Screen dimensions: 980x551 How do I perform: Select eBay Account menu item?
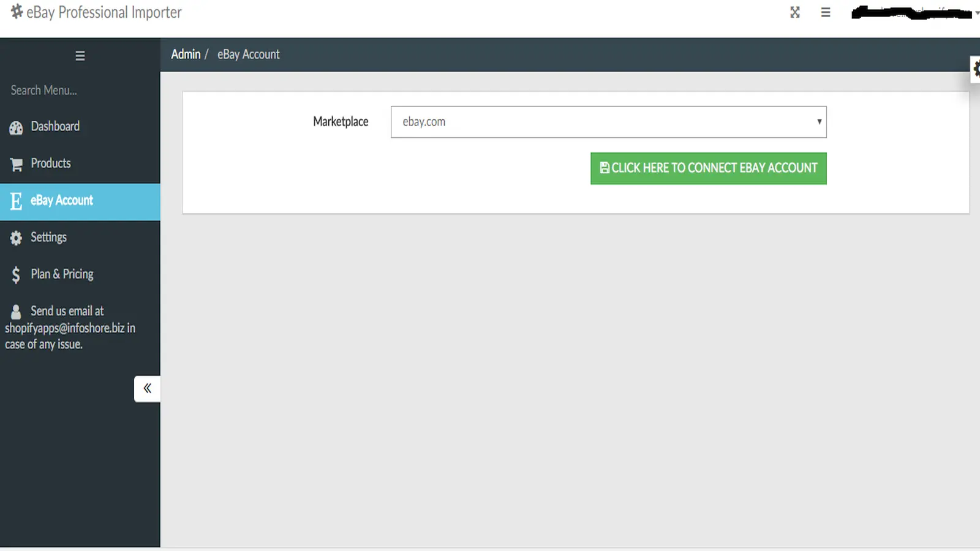click(80, 201)
